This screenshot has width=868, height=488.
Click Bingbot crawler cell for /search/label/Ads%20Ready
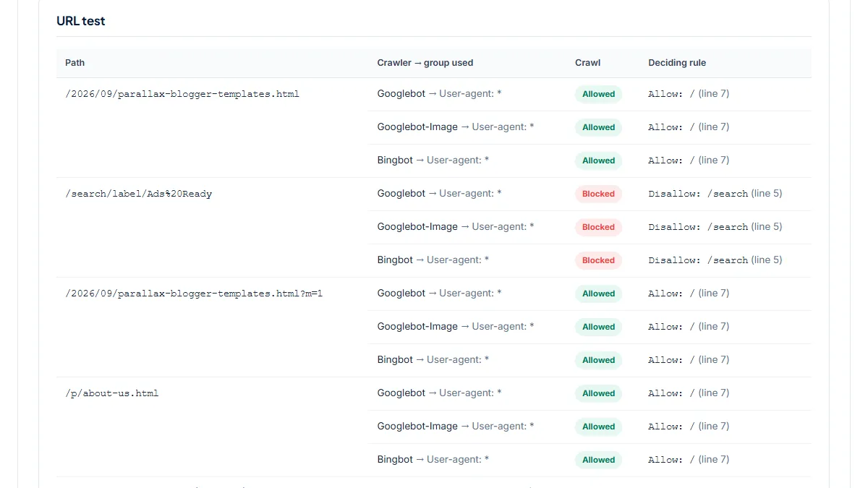point(433,260)
